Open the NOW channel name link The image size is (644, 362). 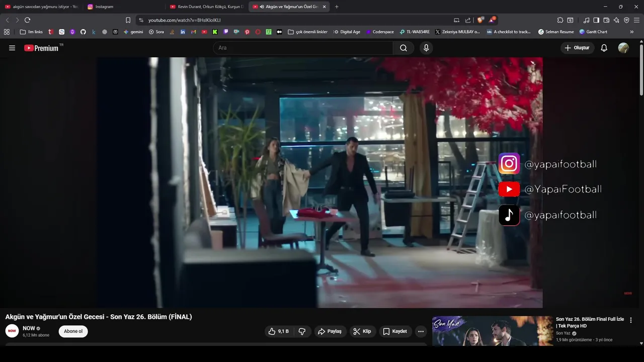tap(29, 328)
